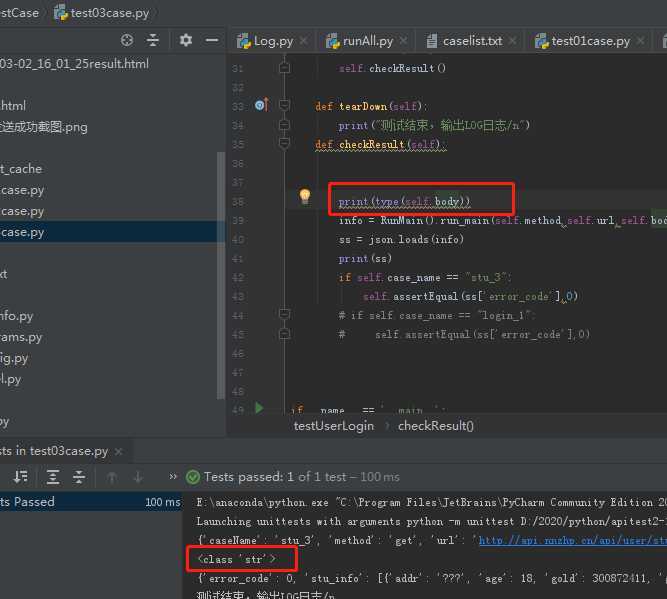Click the sort test results icon

point(20,477)
